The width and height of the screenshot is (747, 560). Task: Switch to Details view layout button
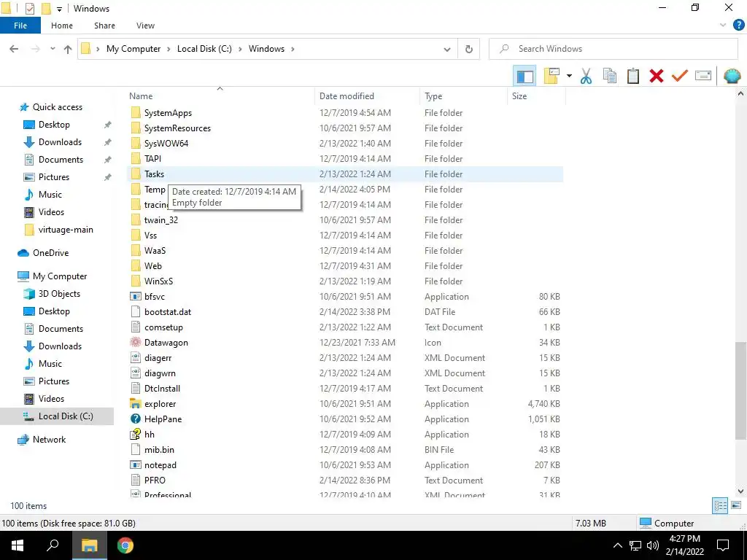point(720,505)
